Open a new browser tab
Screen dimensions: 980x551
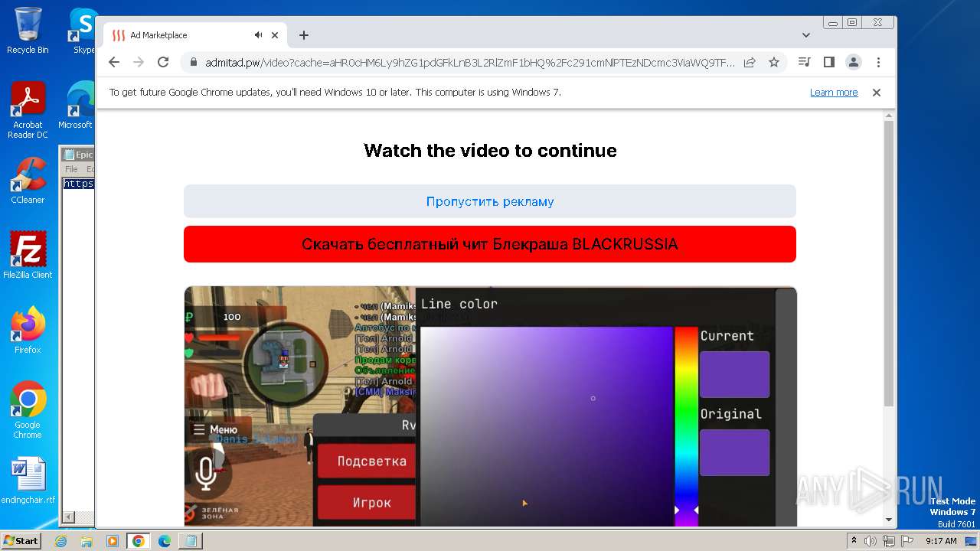tap(304, 35)
